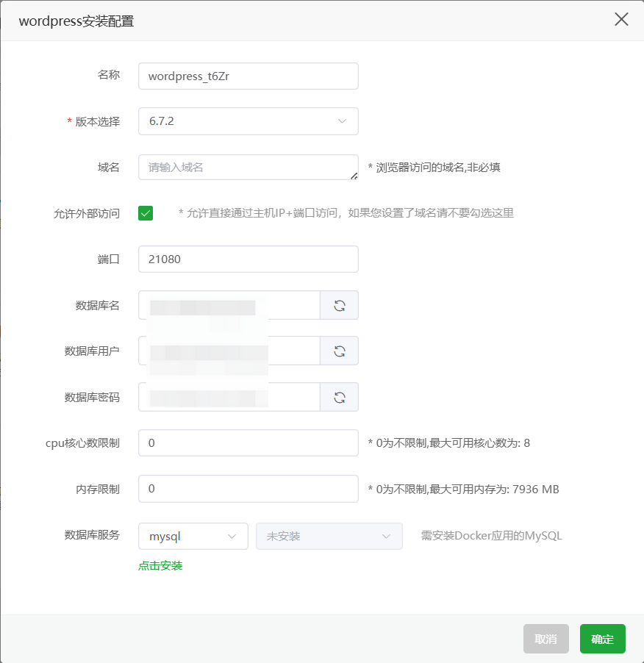Close the wordpress安装配置 dialog
Image resolution: width=644 pixels, height=663 pixels.
pyautogui.click(x=621, y=19)
